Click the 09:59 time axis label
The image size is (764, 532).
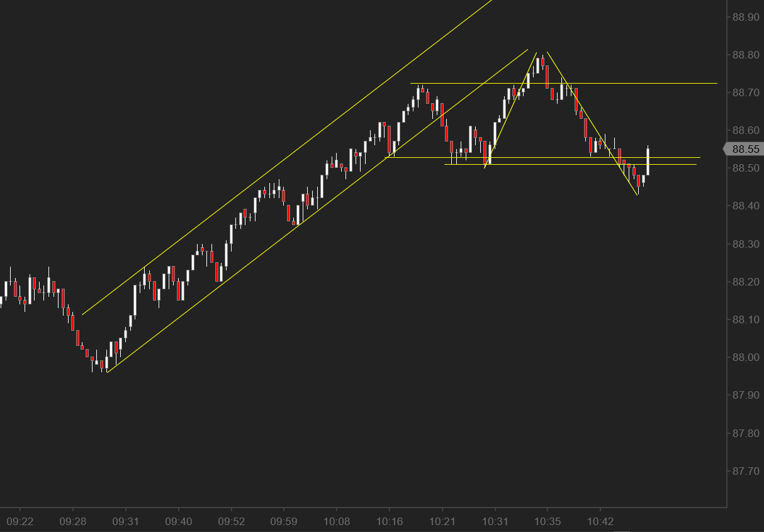[283, 521]
